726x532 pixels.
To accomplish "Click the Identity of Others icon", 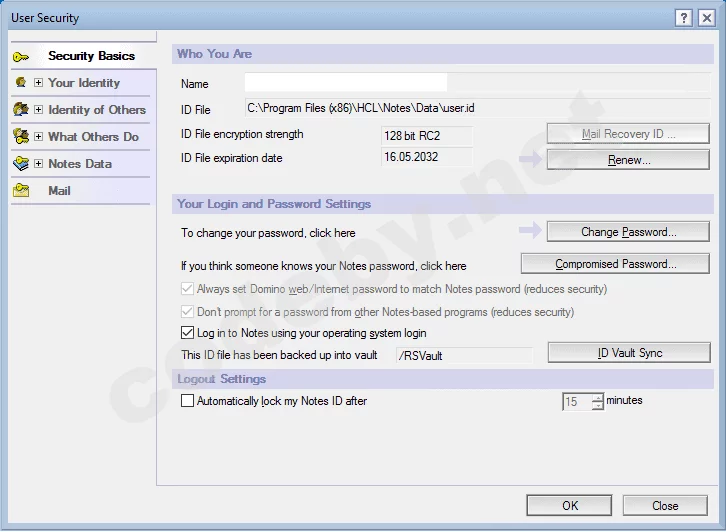I will 21,110.
